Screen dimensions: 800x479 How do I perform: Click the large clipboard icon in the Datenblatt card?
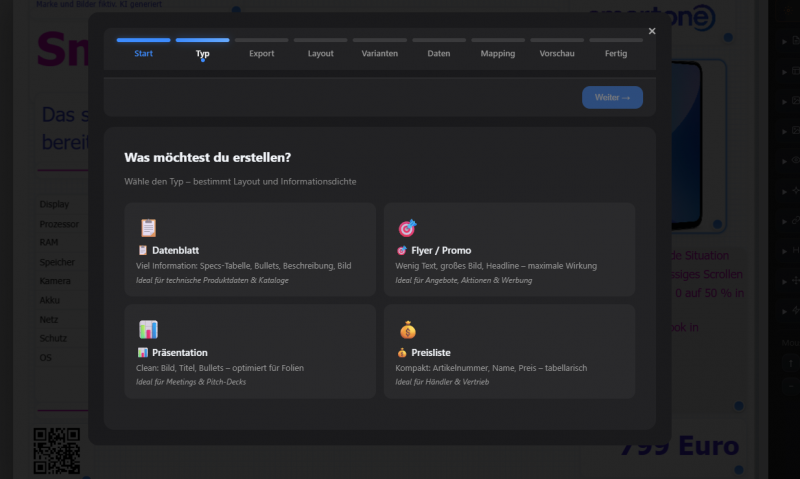(148, 228)
